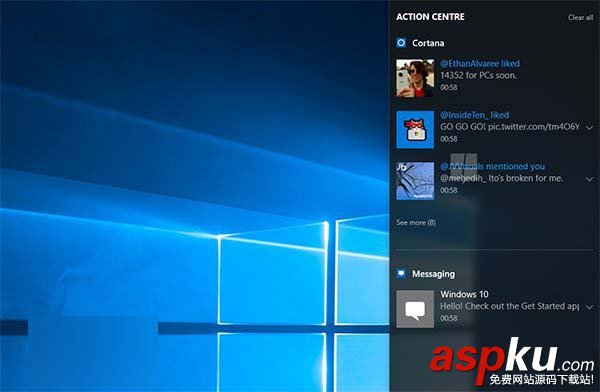
Task: Select the Cortana group heading
Action: pyautogui.click(x=428, y=43)
